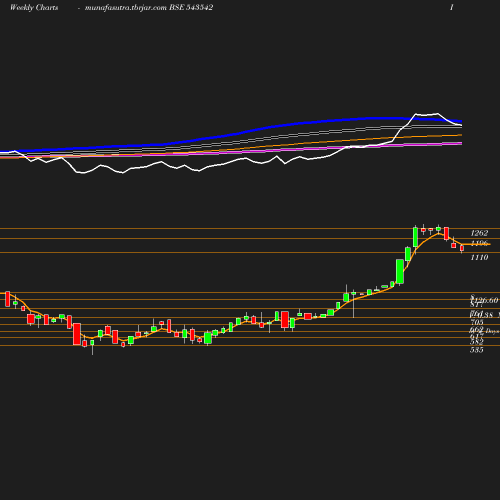Click the 1262 price level label
The height and width of the screenshot is (500, 500).
click(479, 233)
